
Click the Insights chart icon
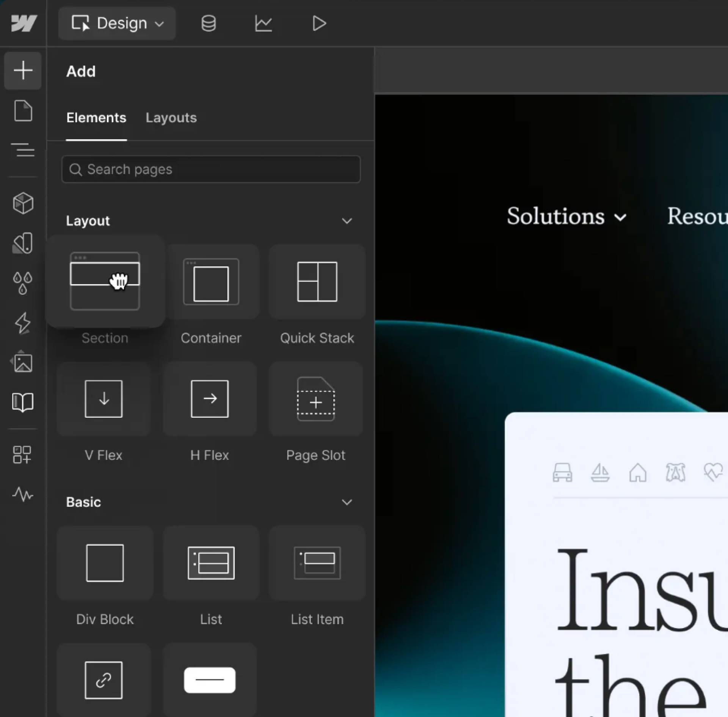click(263, 24)
